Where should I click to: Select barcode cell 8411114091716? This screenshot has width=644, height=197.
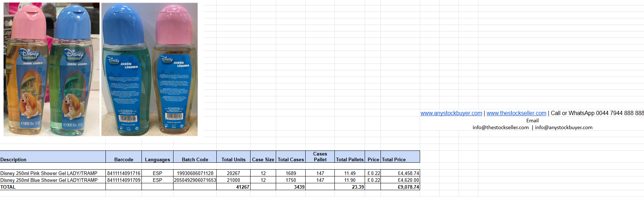[123, 173]
